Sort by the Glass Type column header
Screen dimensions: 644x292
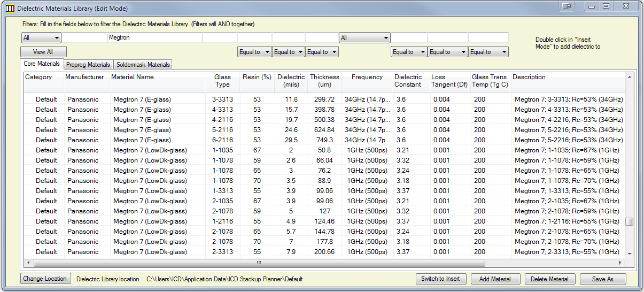222,82
